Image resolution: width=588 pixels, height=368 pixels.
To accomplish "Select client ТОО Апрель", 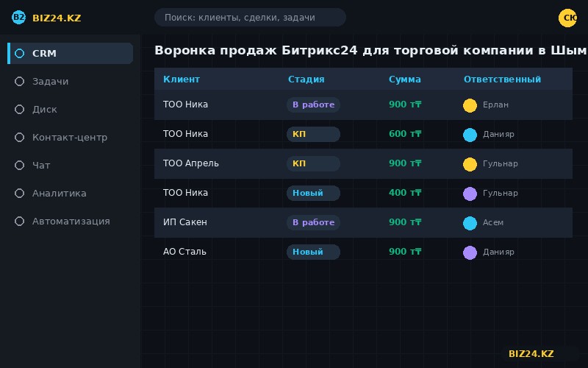I will click(191, 163).
